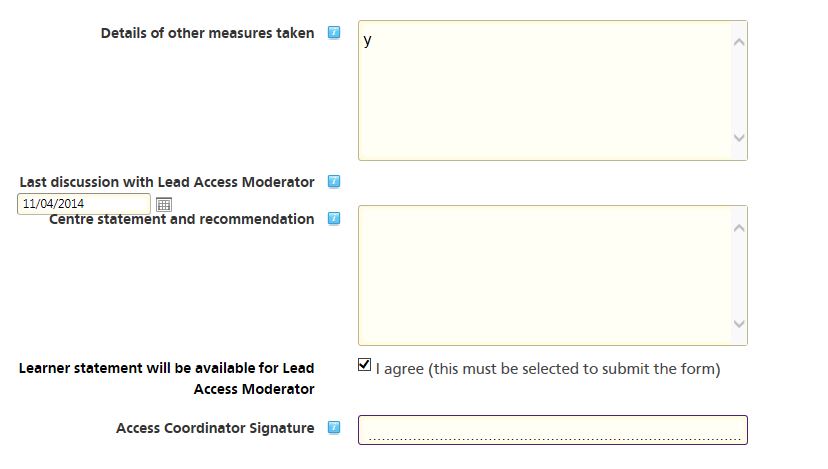Click inside the Centre statement and recommendation textarea

(x=552, y=276)
